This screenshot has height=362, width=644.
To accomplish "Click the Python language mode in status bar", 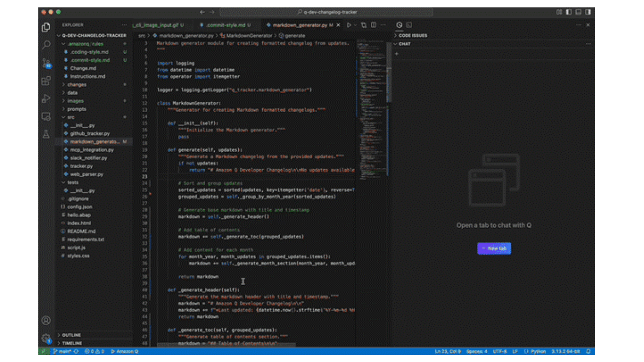I will click(538, 352).
